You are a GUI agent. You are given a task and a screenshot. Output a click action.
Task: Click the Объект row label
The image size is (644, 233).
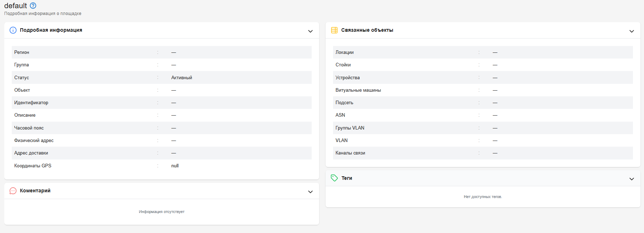[22, 90]
